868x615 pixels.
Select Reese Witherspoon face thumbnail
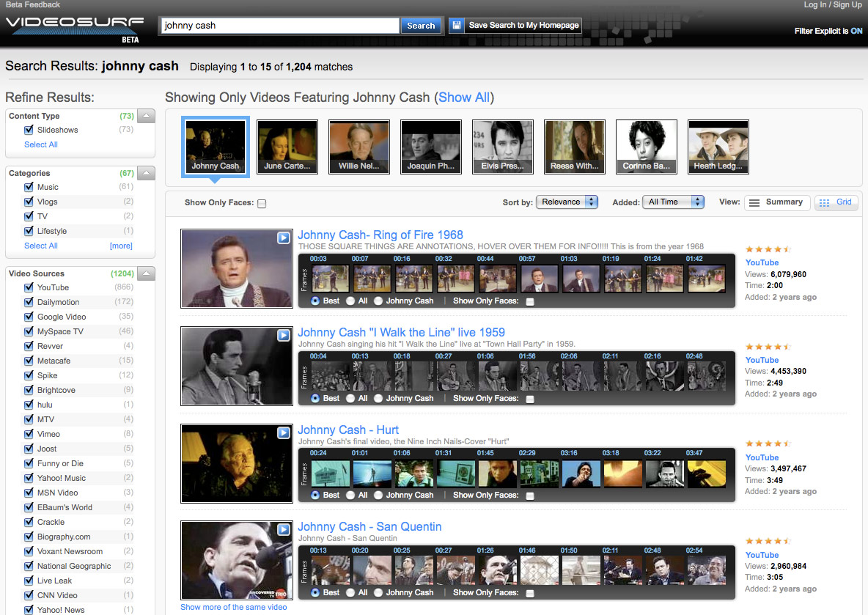tap(575, 147)
